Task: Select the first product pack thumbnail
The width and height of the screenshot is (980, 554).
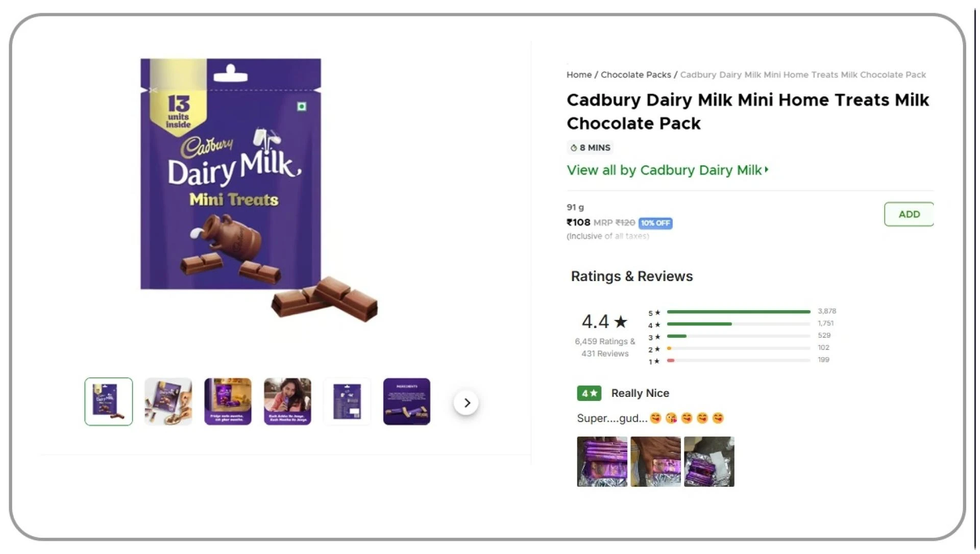Action: (108, 401)
